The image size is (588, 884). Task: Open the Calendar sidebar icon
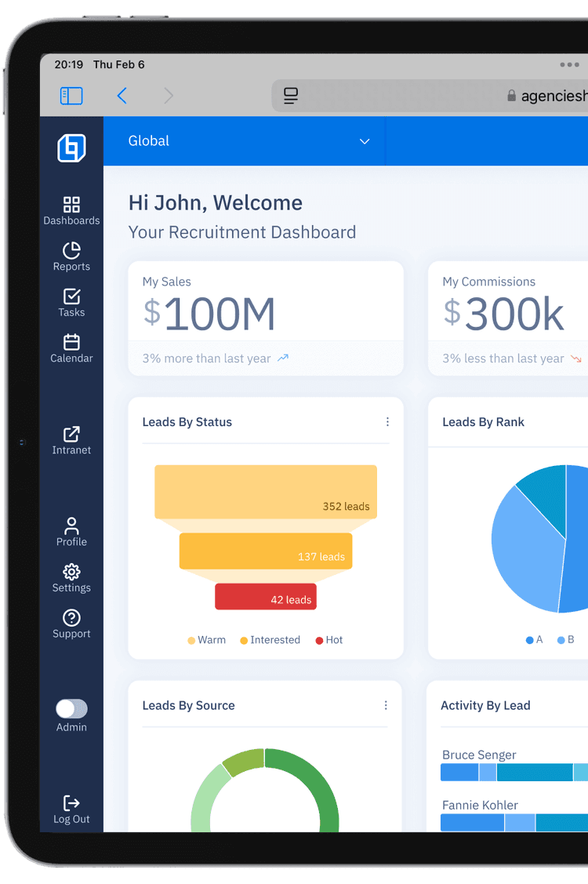71,343
